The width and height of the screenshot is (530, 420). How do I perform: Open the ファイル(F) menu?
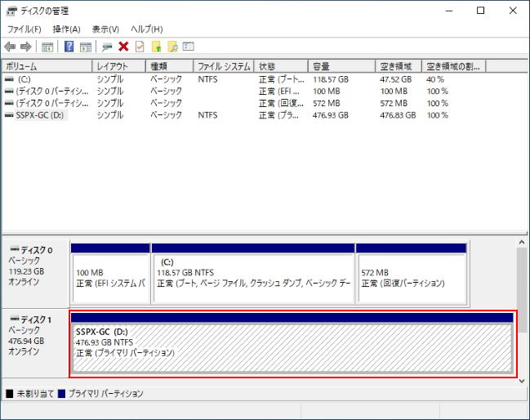(24, 29)
